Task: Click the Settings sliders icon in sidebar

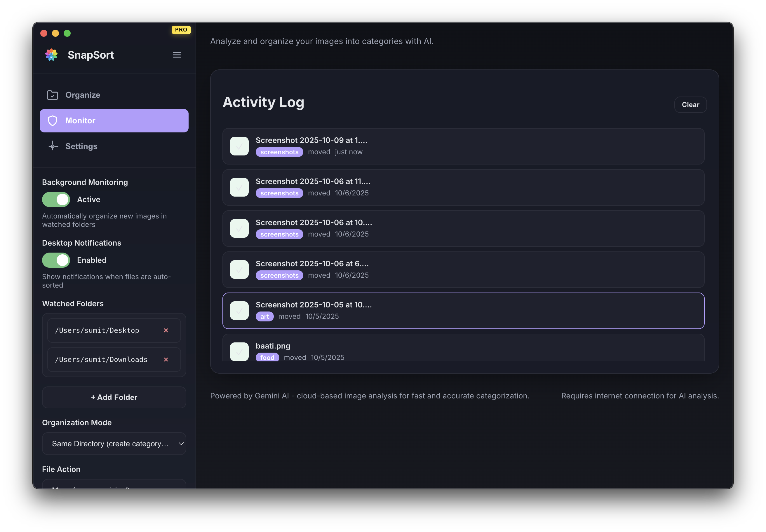Action: 52,146
